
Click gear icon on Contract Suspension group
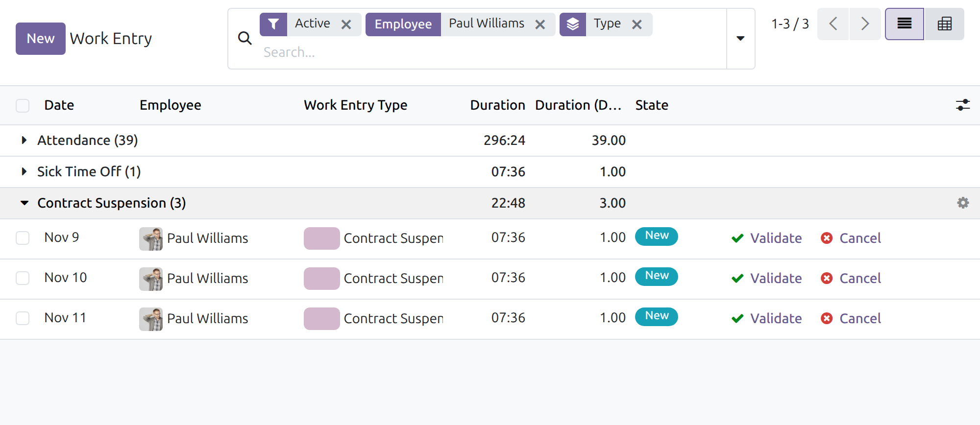pyautogui.click(x=963, y=203)
